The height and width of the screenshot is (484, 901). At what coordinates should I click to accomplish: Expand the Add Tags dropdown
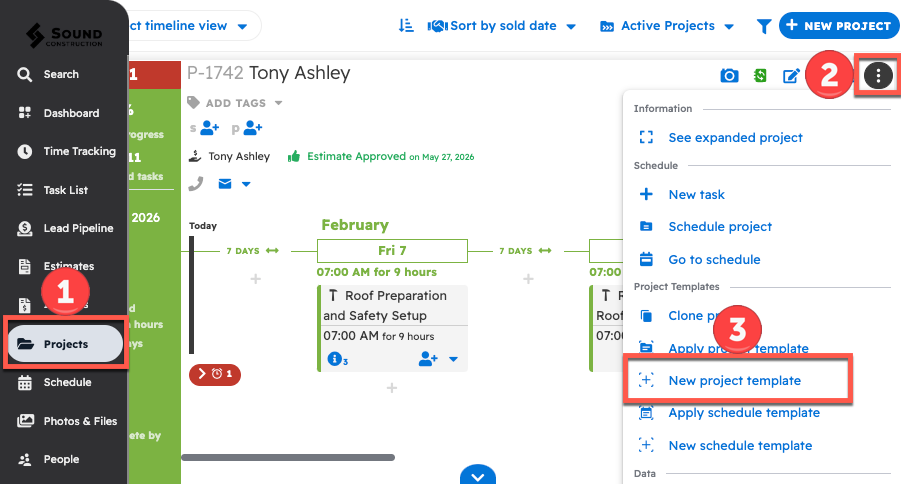click(278, 103)
